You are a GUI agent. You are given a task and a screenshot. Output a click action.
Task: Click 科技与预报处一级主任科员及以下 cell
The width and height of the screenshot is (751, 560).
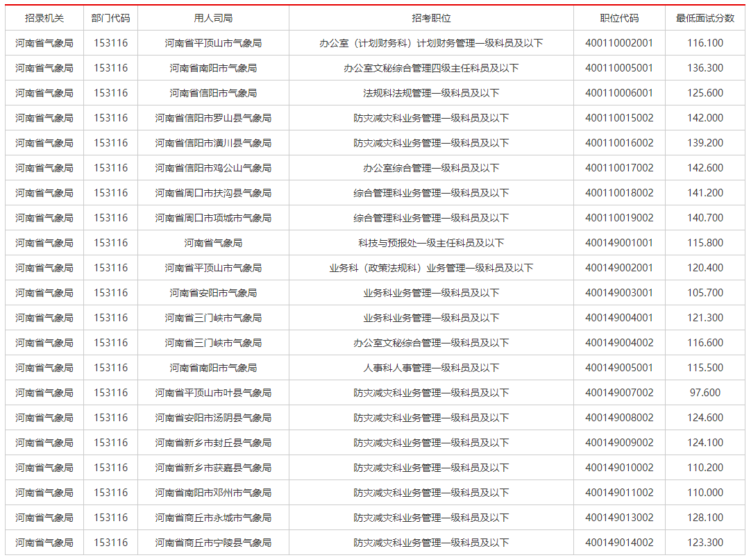tap(431, 243)
